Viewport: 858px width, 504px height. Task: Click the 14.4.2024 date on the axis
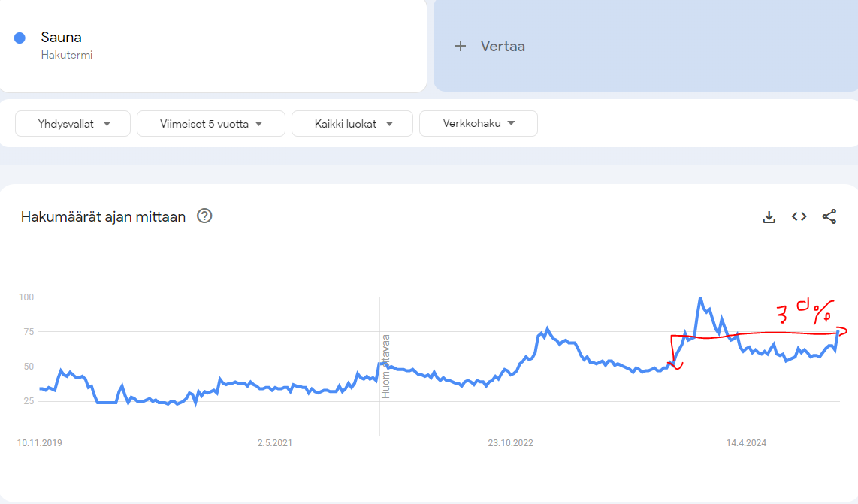(x=746, y=443)
